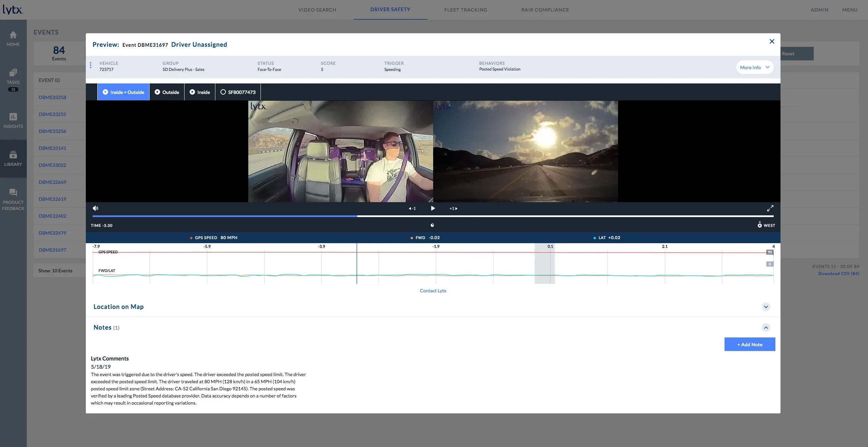Screen dimensions: 868x447
Task: Step the video forward one frame with +1
Action: point(453,209)
